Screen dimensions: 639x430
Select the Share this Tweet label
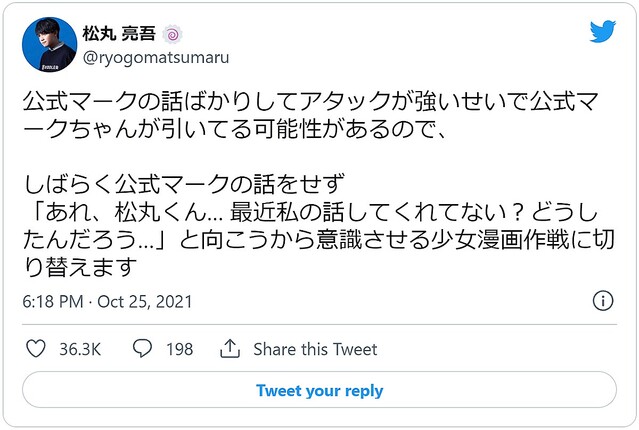click(x=315, y=349)
